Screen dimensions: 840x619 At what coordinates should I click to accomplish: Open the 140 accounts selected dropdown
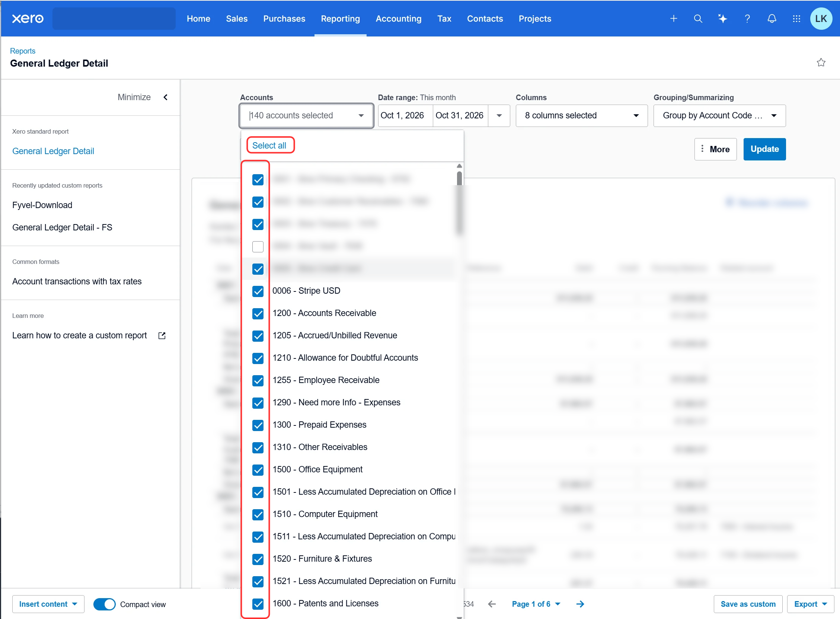(306, 115)
